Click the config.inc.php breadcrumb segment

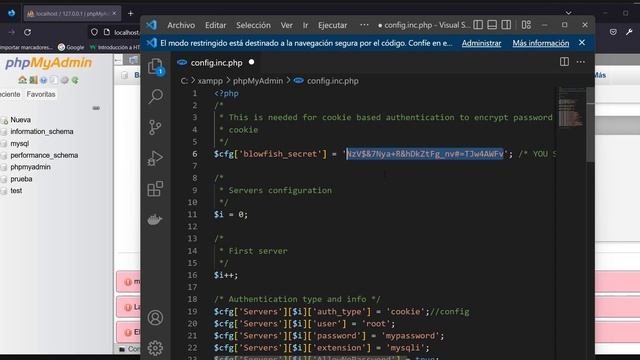[x=333, y=81]
